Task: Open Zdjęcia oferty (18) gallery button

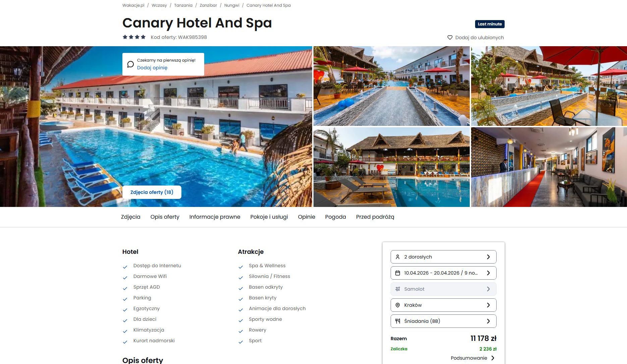Action: coord(152,192)
